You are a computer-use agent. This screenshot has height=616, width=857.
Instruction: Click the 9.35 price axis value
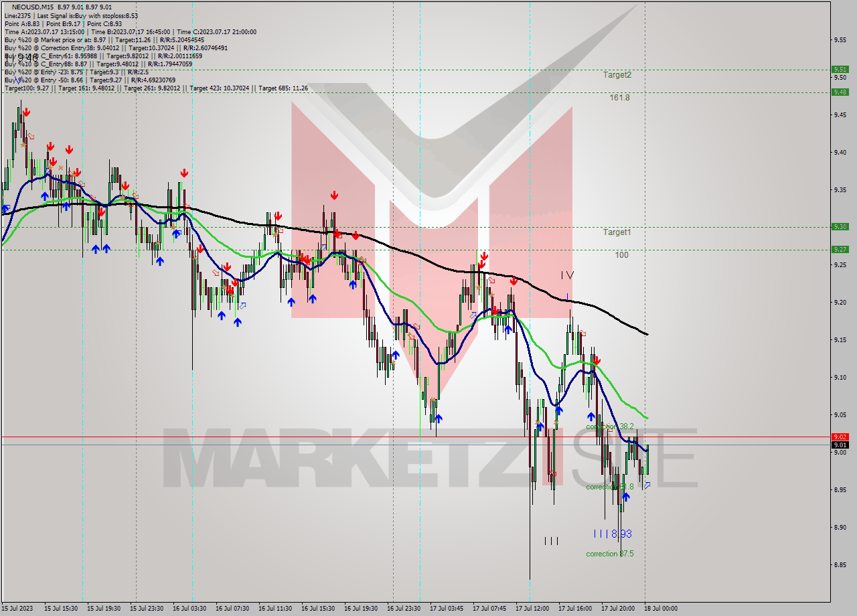click(x=840, y=189)
